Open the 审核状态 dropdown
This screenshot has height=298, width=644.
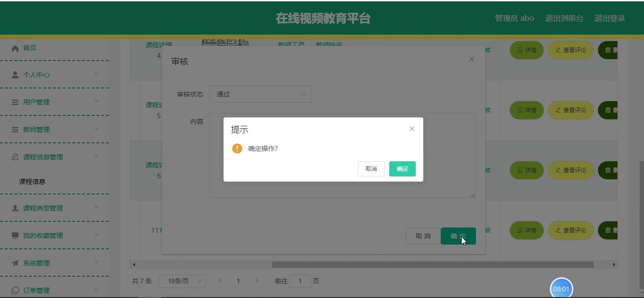(x=260, y=94)
